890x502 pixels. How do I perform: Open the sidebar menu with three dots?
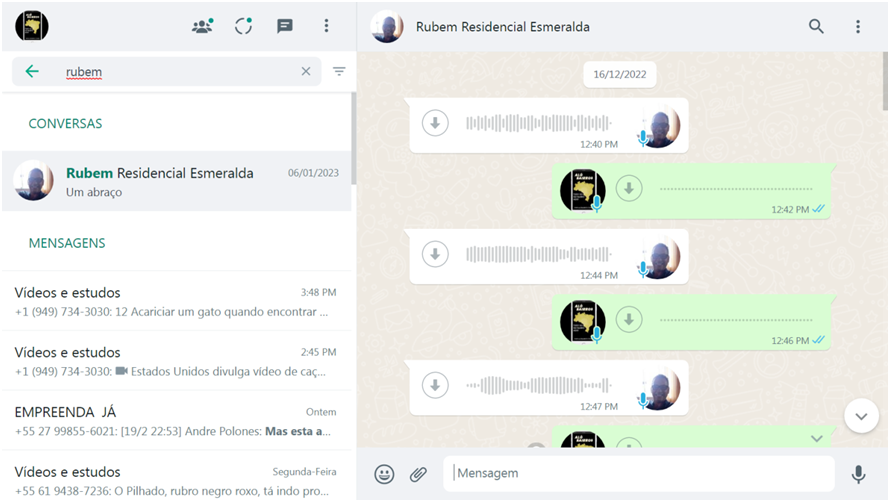click(326, 26)
